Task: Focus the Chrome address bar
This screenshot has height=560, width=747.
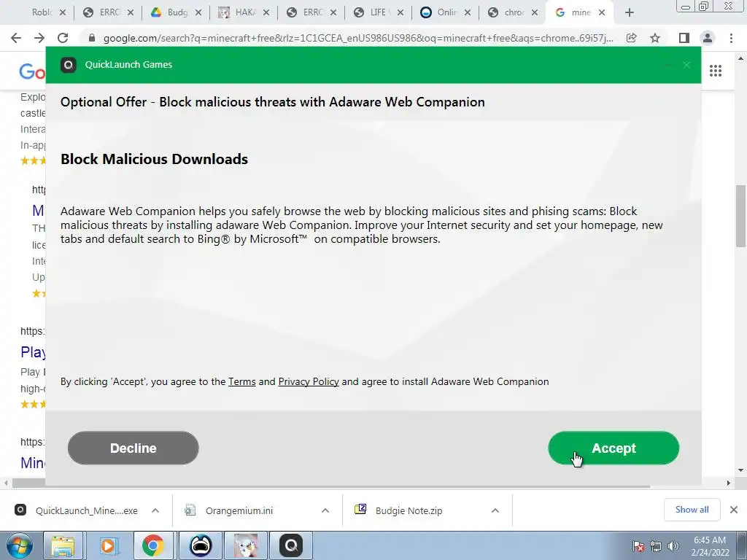Action: click(357, 38)
